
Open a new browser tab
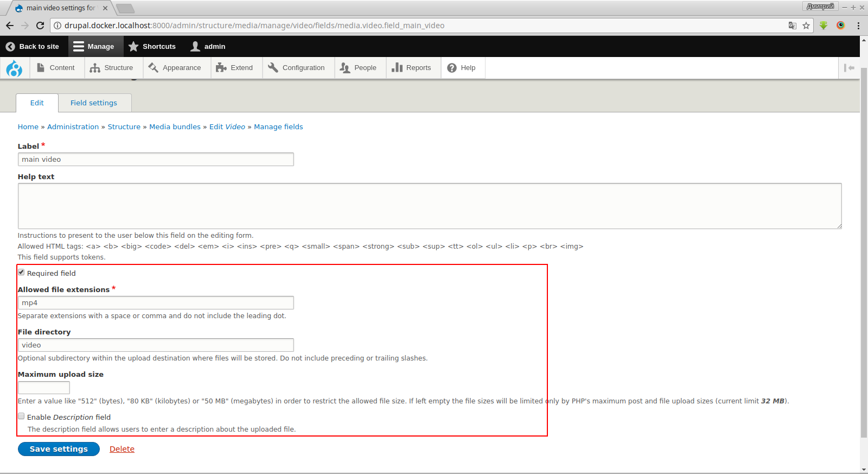point(125,8)
